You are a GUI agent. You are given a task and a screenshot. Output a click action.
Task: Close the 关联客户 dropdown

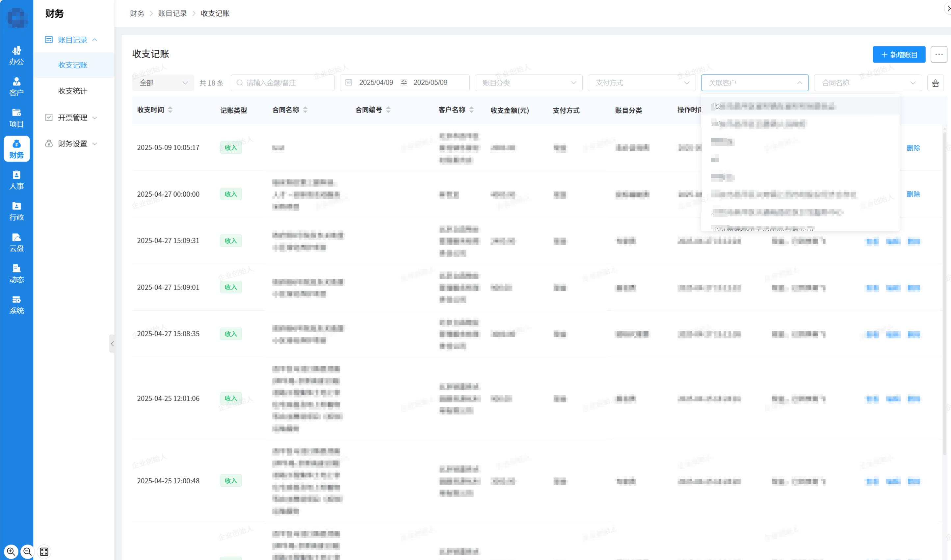click(x=755, y=83)
